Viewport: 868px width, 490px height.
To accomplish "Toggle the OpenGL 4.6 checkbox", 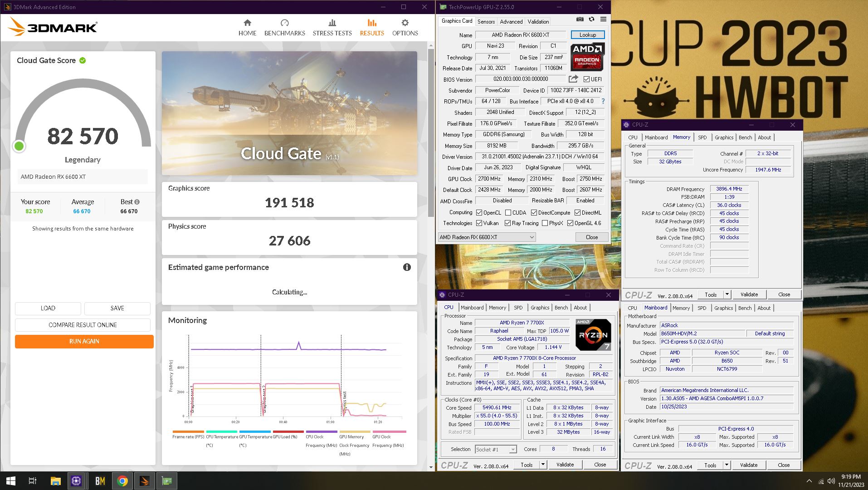I will (x=570, y=223).
